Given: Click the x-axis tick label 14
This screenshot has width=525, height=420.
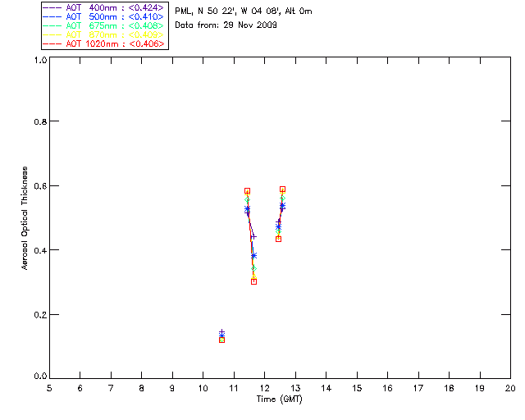Looking at the screenshot, I should click(326, 388).
